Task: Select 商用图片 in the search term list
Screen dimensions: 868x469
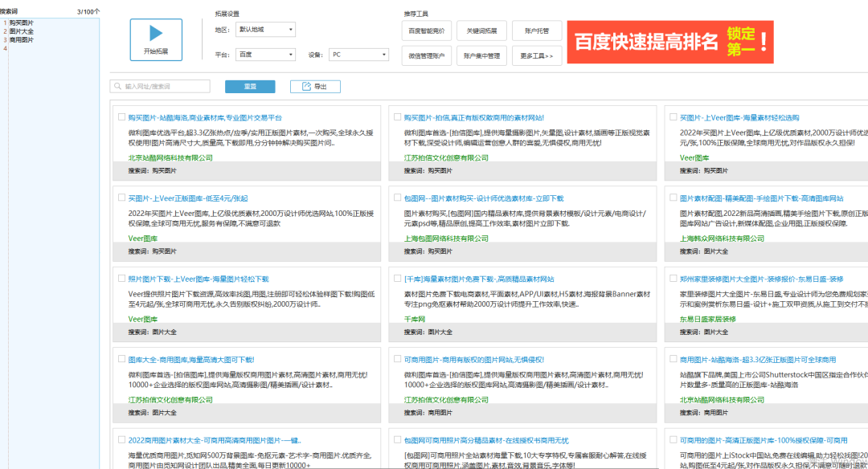Action: point(22,40)
